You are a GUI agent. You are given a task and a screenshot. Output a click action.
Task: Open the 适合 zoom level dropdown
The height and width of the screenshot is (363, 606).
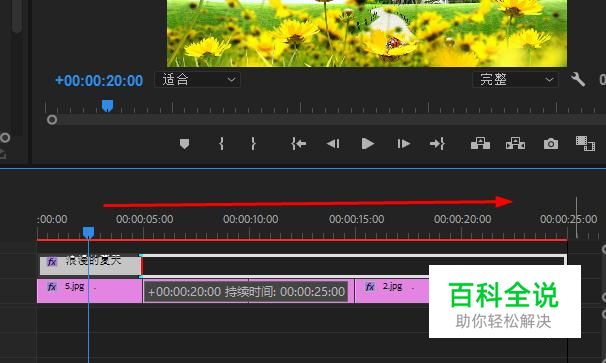(x=197, y=80)
